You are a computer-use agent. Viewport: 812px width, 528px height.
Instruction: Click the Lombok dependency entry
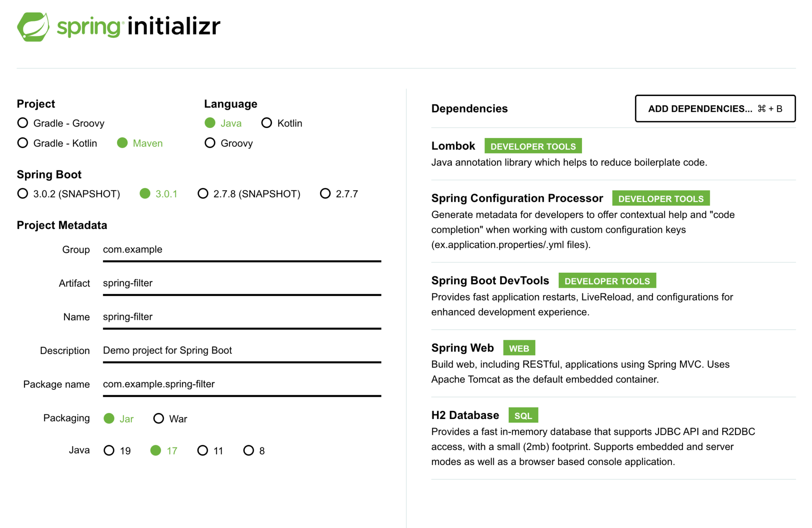[453, 146]
